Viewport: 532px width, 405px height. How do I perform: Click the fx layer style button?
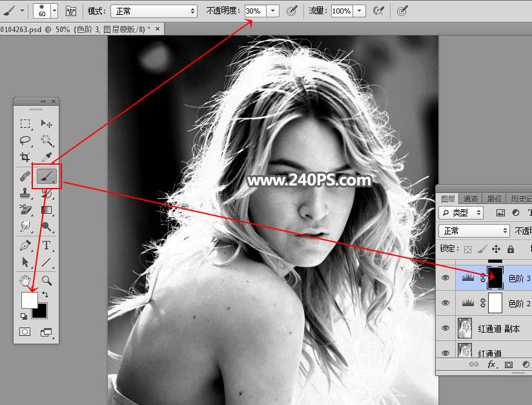pyautogui.click(x=491, y=365)
